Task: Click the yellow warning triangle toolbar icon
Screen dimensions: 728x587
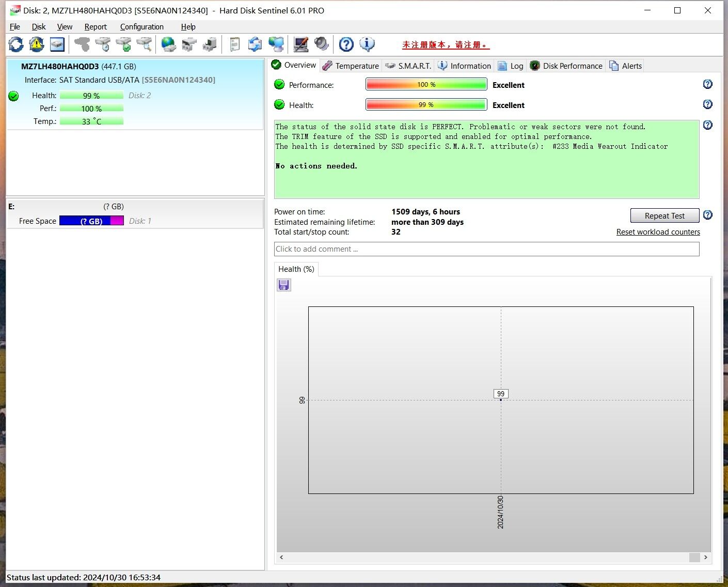Action: coord(37,44)
